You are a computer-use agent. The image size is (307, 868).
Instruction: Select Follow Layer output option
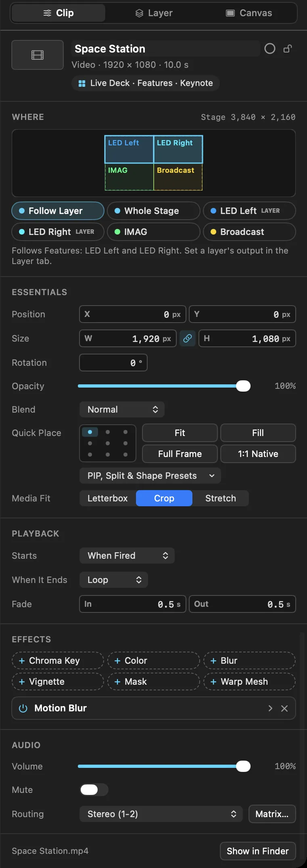tap(58, 211)
